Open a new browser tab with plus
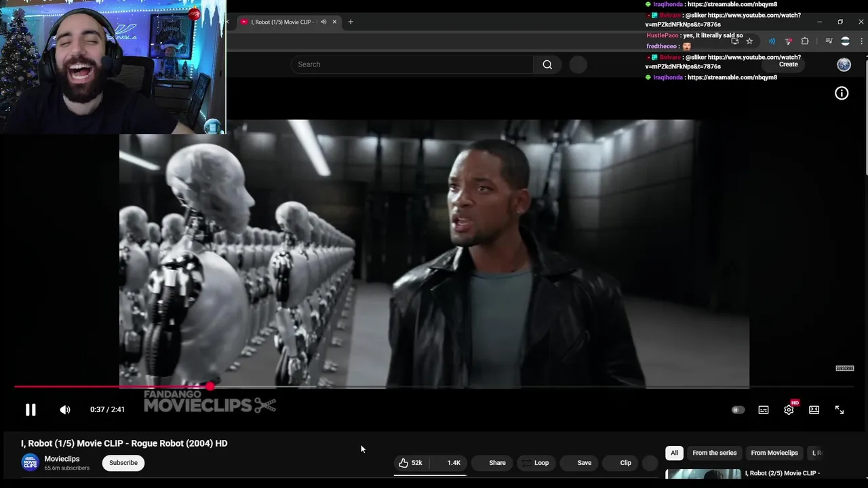 click(x=351, y=22)
